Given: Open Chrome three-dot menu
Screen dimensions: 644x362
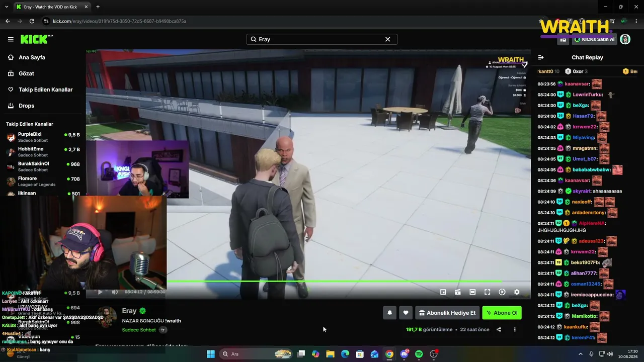Looking at the screenshot, I should (x=635, y=21).
